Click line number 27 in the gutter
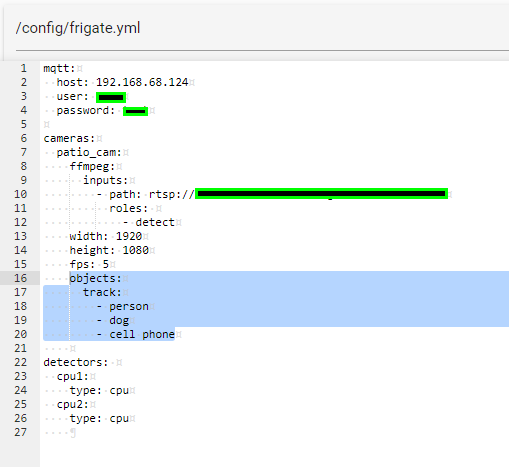This screenshot has width=509, height=467. pyautogui.click(x=20, y=432)
